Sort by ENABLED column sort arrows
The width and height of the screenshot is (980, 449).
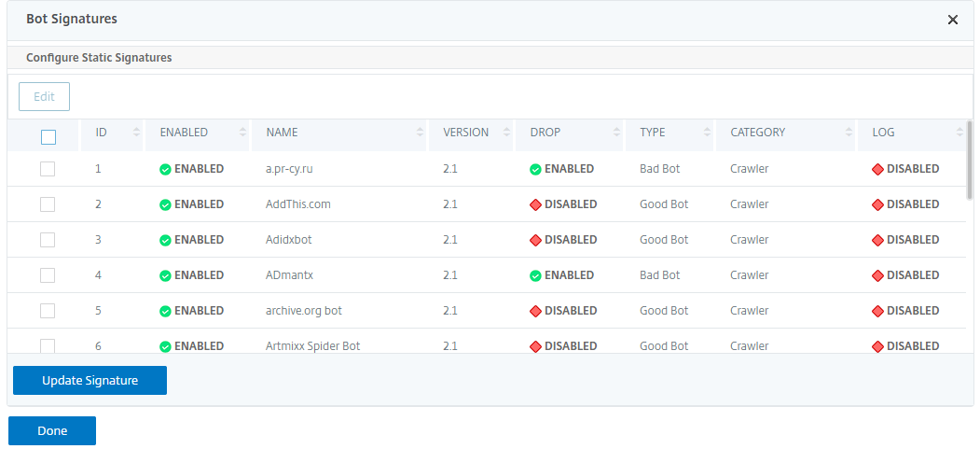pyautogui.click(x=242, y=132)
